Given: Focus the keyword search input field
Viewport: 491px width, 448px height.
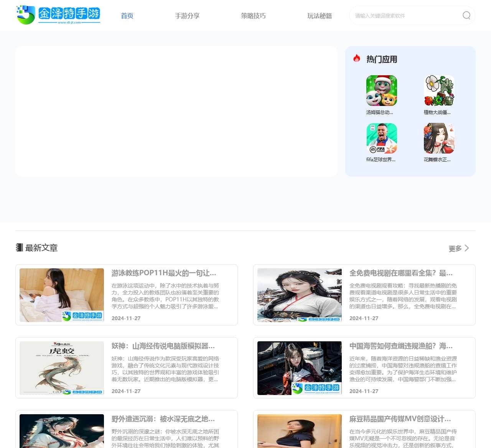Looking at the screenshot, I should pyautogui.click(x=407, y=16).
